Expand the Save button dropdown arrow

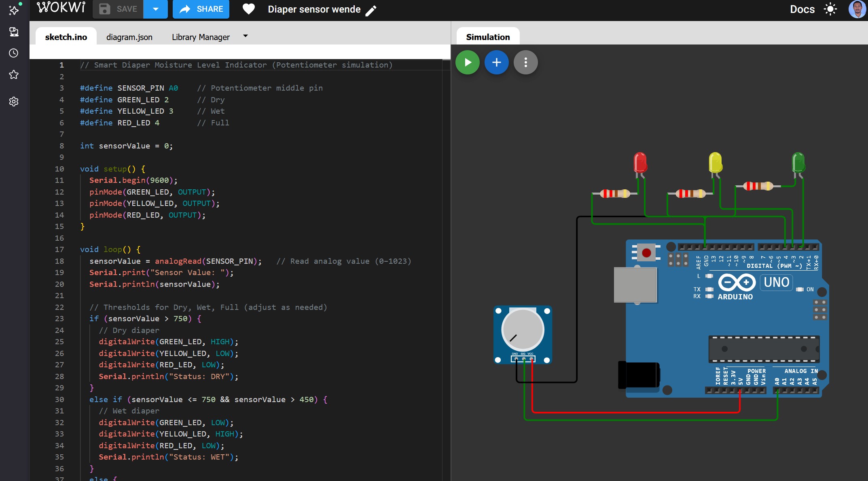click(x=155, y=9)
